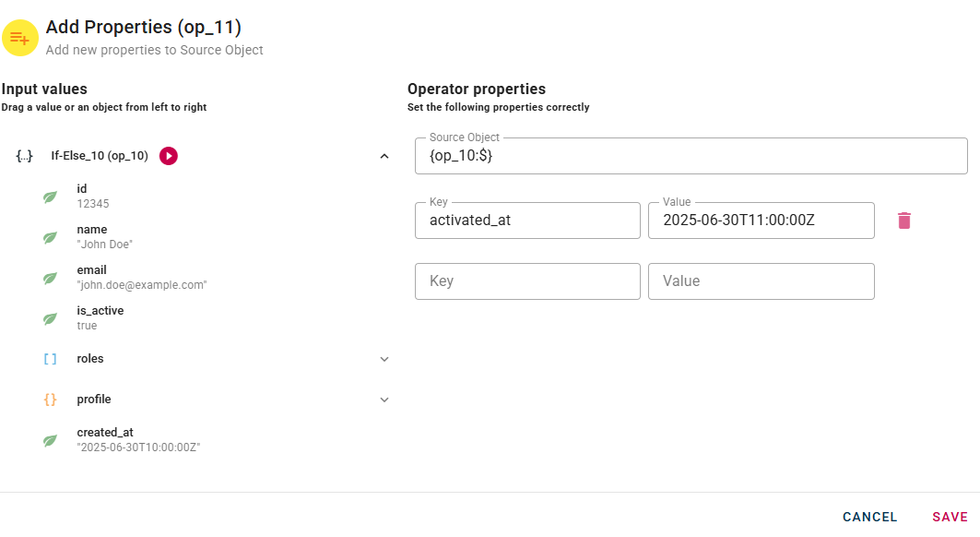Expand the roles array chevron
The image size is (980, 537).
coord(384,359)
